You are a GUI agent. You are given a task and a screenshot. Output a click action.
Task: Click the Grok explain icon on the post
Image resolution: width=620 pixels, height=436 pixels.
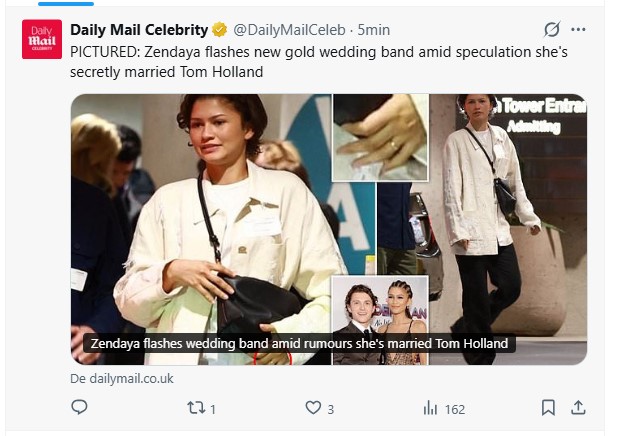550,30
